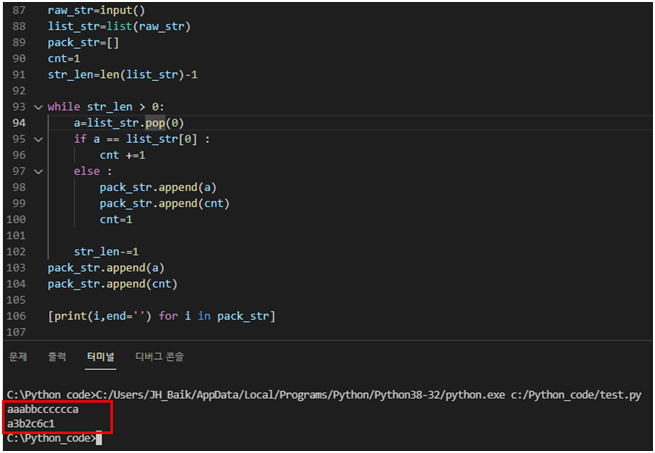Collapse the if block fold arrow on line 95
Viewport: 655px width, 453px height.
(38, 140)
